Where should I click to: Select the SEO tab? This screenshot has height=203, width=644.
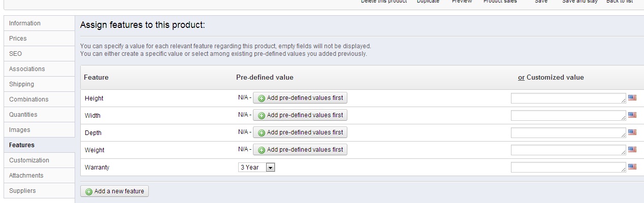tap(15, 54)
